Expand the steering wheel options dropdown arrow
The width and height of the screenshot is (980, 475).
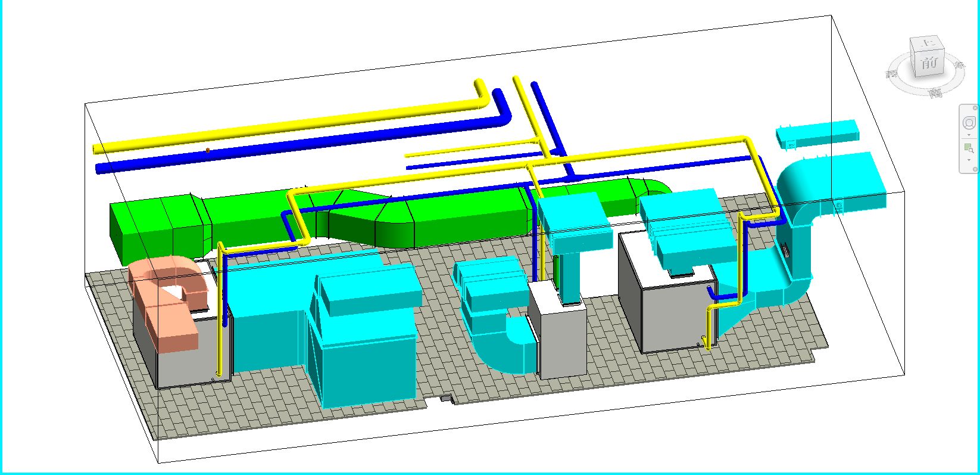click(969, 135)
